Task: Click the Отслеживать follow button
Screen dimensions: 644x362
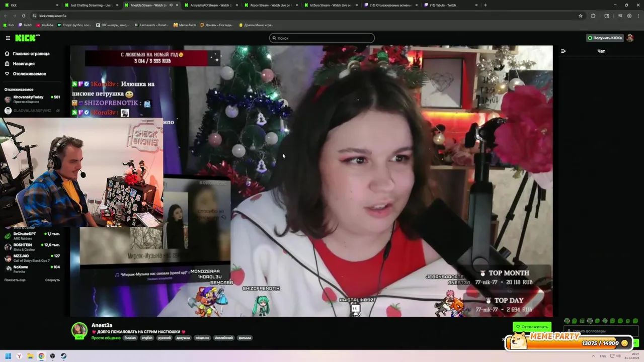Action: coord(532,327)
